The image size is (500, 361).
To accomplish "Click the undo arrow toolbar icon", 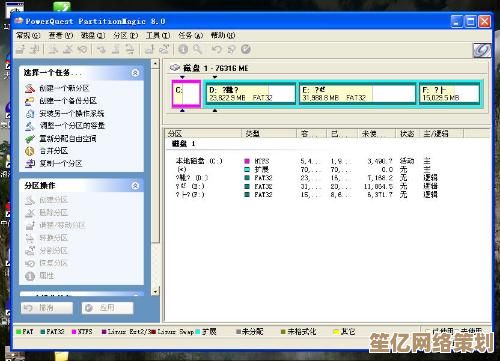I will click(217, 49).
